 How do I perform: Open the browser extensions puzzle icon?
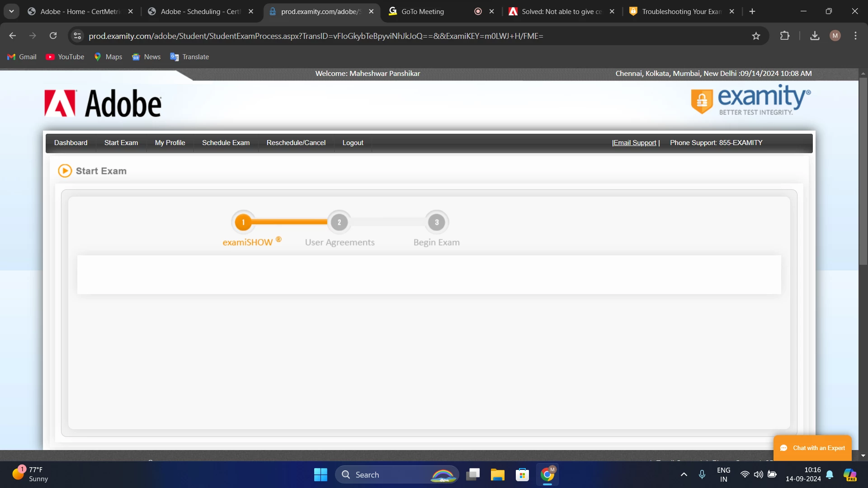785,36
